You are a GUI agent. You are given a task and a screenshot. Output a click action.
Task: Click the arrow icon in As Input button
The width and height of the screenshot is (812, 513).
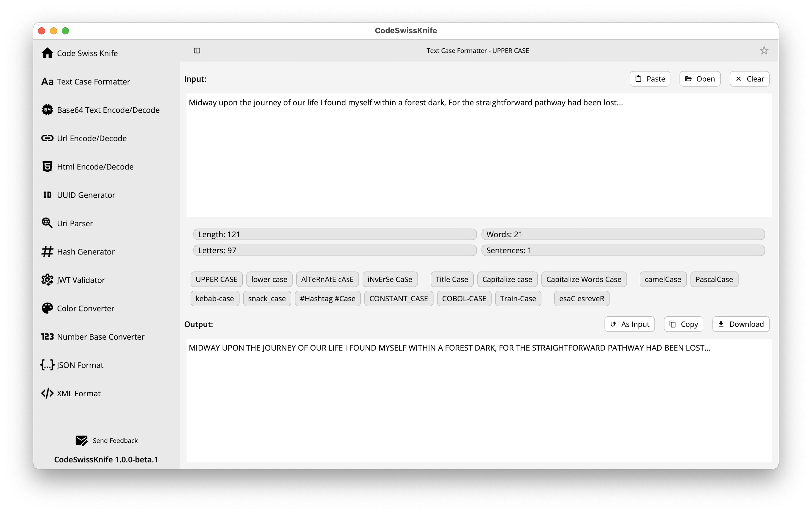click(x=613, y=324)
